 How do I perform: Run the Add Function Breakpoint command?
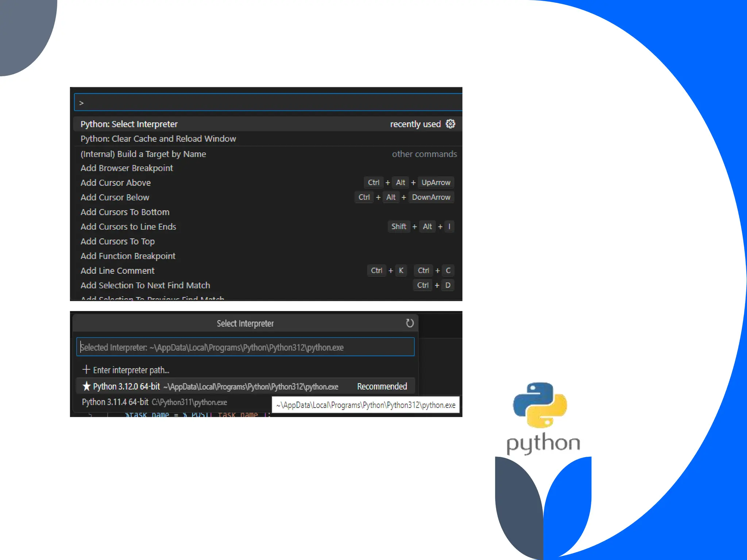click(128, 256)
